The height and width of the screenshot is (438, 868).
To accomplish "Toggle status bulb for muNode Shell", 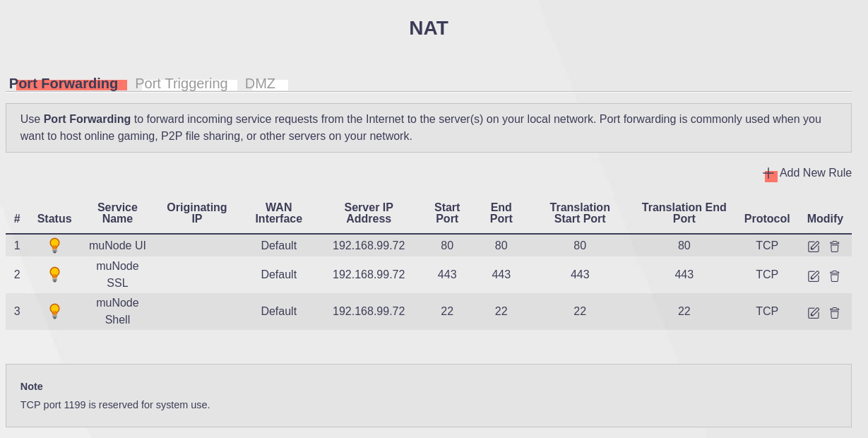I will click(54, 312).
